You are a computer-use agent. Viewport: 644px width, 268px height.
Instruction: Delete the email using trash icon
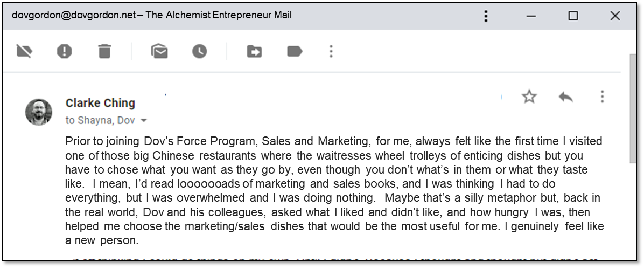coord(104,51)
